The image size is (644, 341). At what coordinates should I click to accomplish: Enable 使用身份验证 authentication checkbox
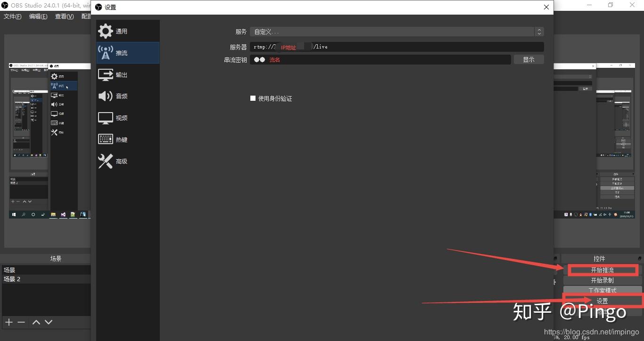[x=253, y=98]
